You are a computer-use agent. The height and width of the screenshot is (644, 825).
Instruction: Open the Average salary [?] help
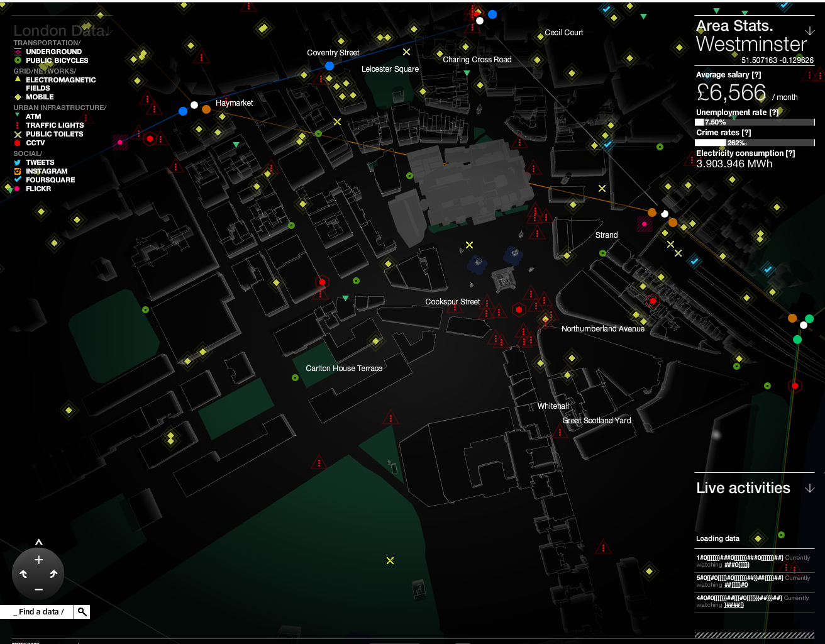756,75
